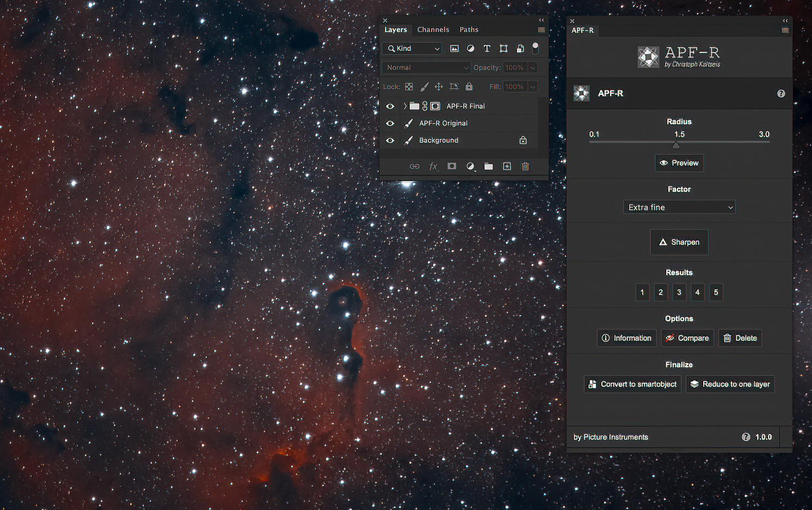Hide the Background layer
Viewport: 812px width, 510px height.
(390, 141)
